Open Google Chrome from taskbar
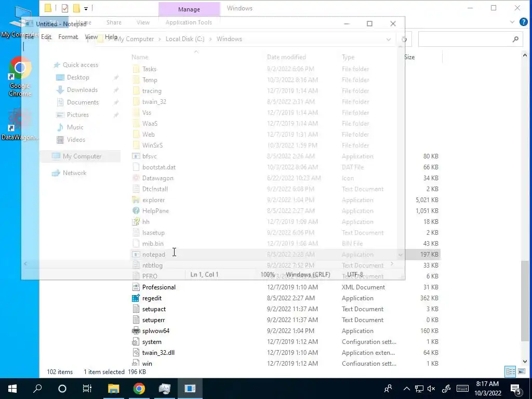 click(139, 389)
